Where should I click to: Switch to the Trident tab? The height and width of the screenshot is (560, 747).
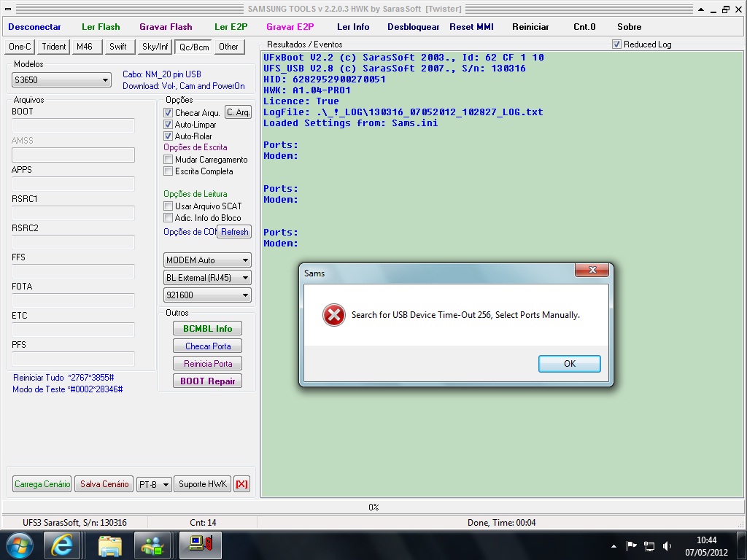pyautogui.click(x=54, y=47)
